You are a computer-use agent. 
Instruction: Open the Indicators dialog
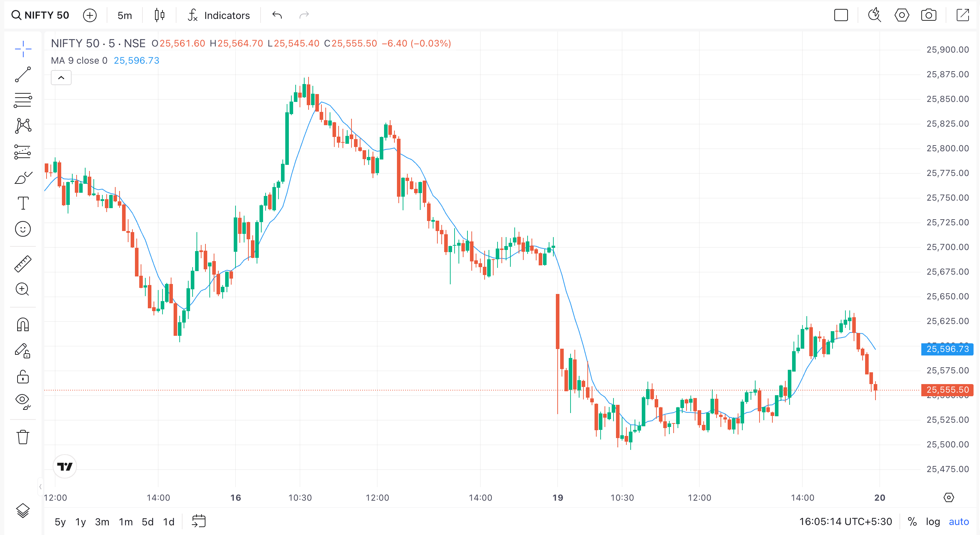219,15
